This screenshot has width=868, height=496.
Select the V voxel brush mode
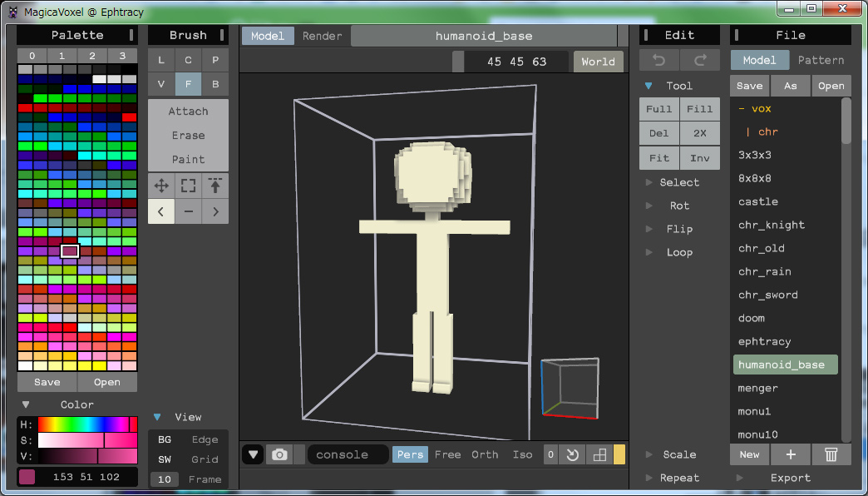[161, 84]
